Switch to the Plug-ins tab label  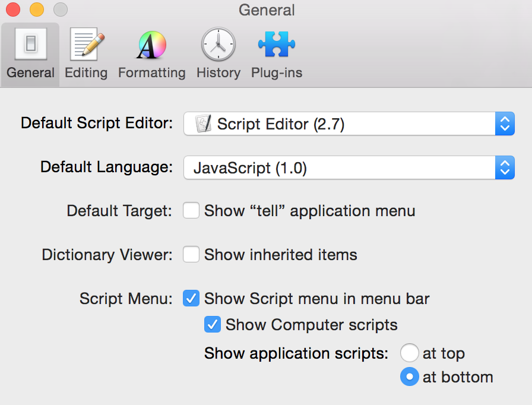(277, 73)
